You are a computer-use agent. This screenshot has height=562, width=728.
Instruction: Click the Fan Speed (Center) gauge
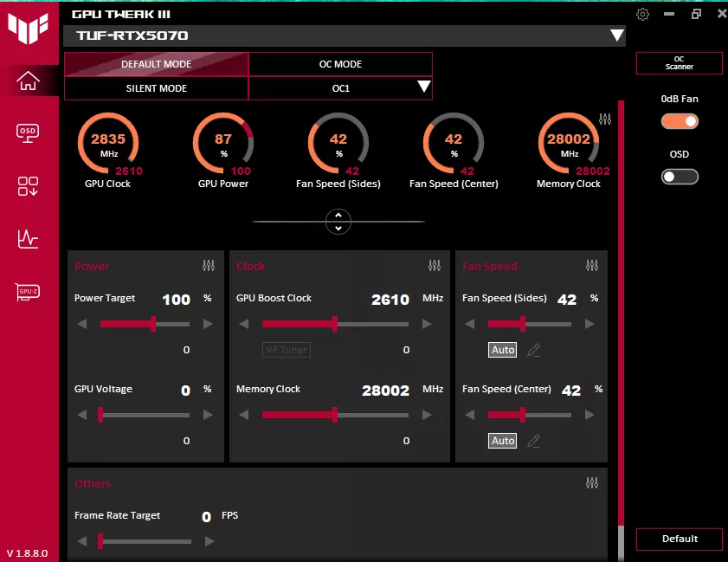coord(454,143)
